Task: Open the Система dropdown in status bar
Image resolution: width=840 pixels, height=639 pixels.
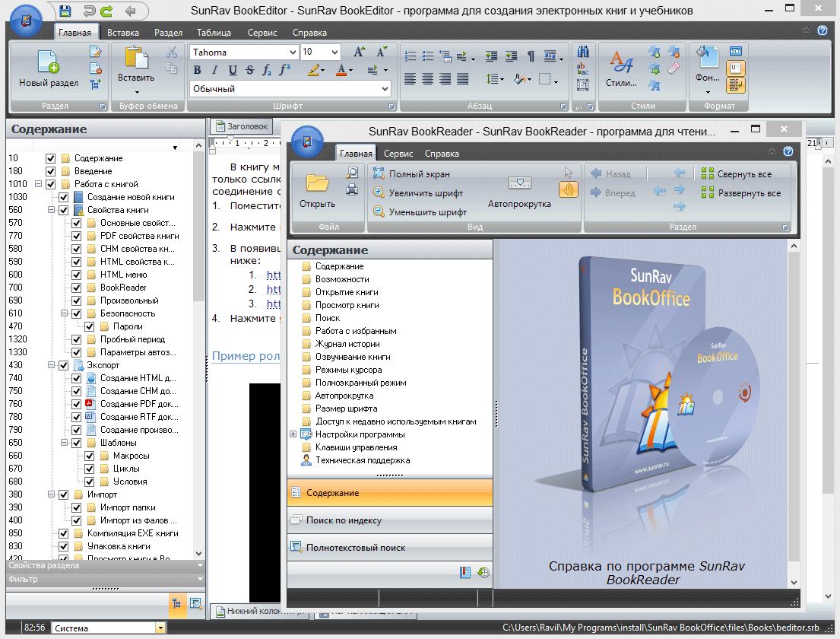Action: tap(160, 628)
